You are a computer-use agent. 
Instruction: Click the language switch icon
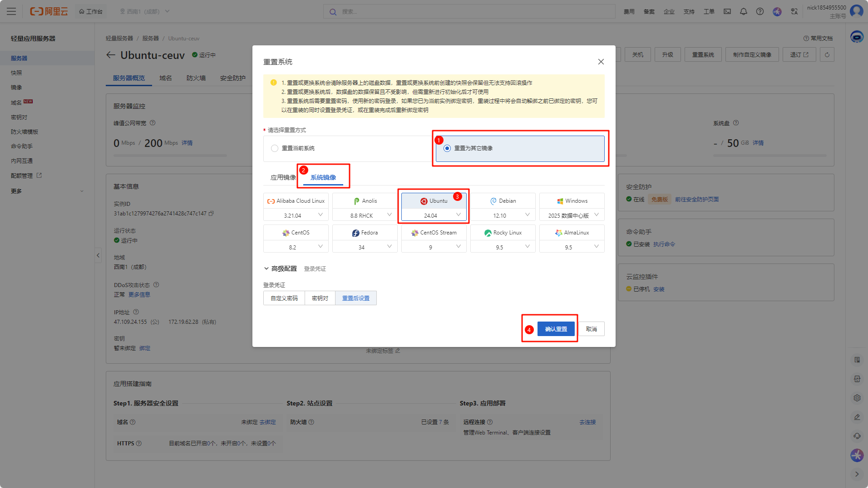(x=794, y=11)
